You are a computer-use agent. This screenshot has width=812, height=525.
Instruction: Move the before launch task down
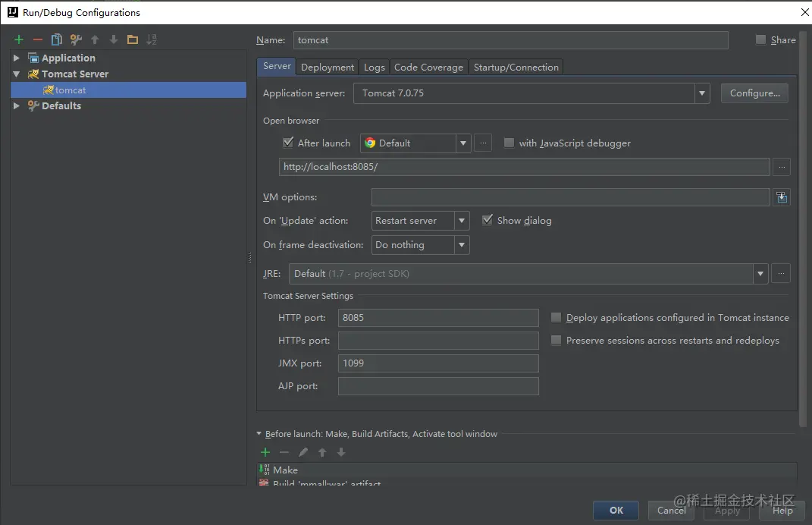(340, 452)
